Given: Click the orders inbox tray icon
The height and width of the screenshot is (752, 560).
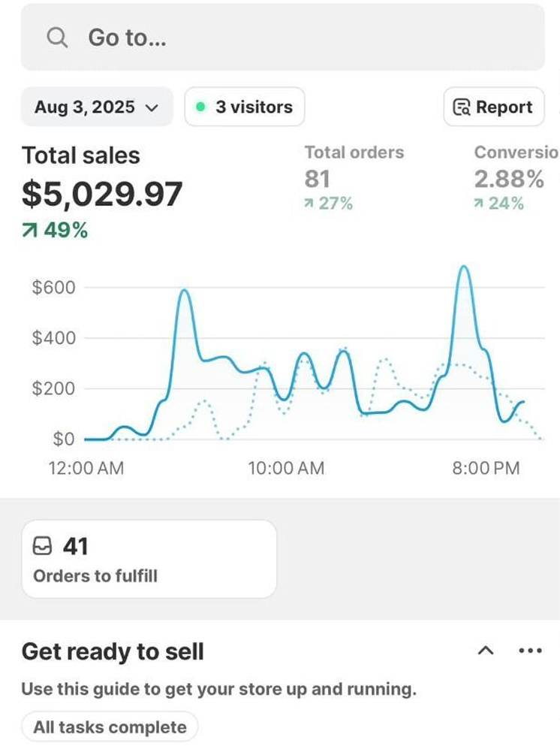Looking at the screenshot, I should (44, 547).
